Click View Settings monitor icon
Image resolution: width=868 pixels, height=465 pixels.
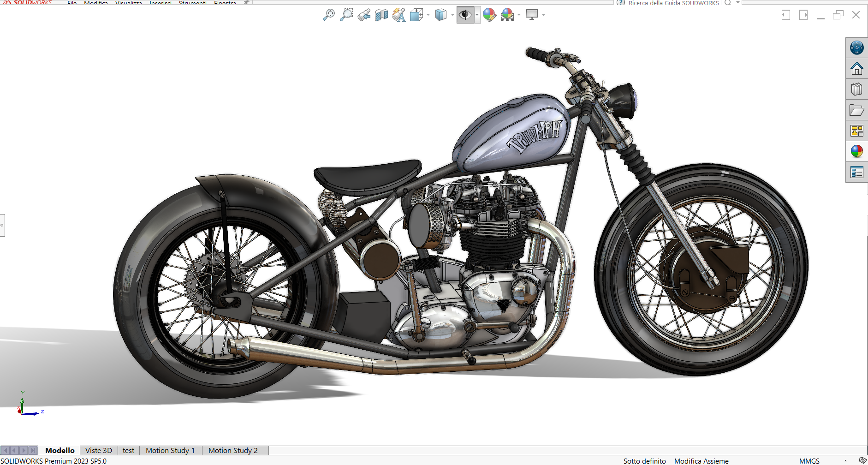point(532,15)
